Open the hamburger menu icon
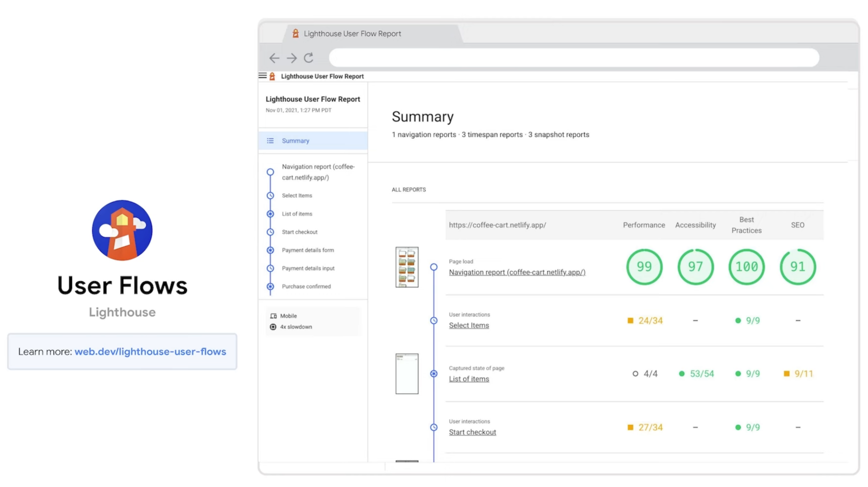This screenshot has height=487, width=868. (263, 76)
